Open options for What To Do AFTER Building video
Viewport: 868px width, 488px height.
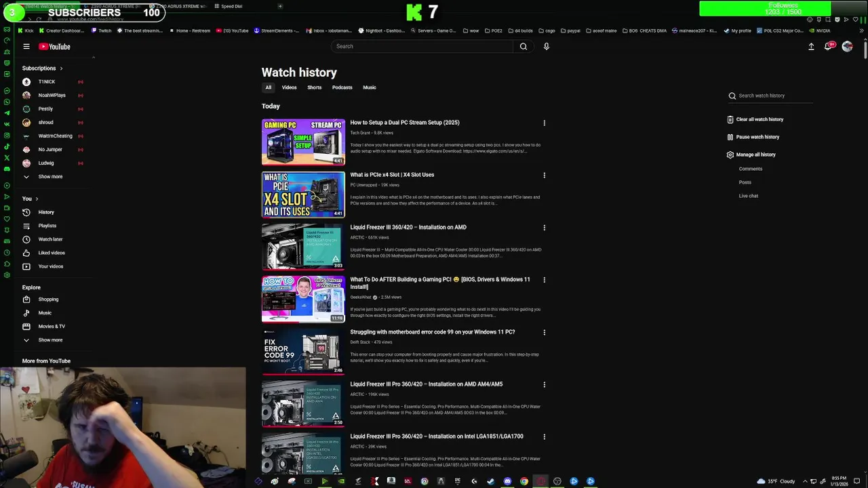[544, 279]
